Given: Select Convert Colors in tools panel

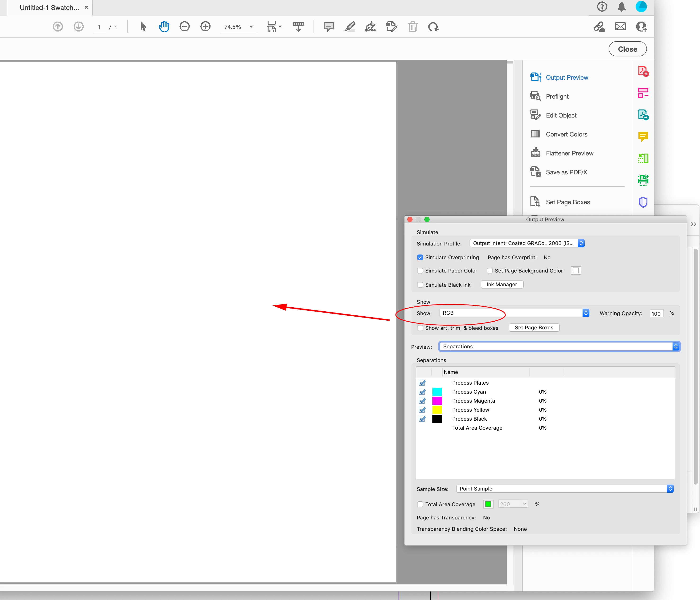Looking at the screenshot, I should (x=566, y=134).
